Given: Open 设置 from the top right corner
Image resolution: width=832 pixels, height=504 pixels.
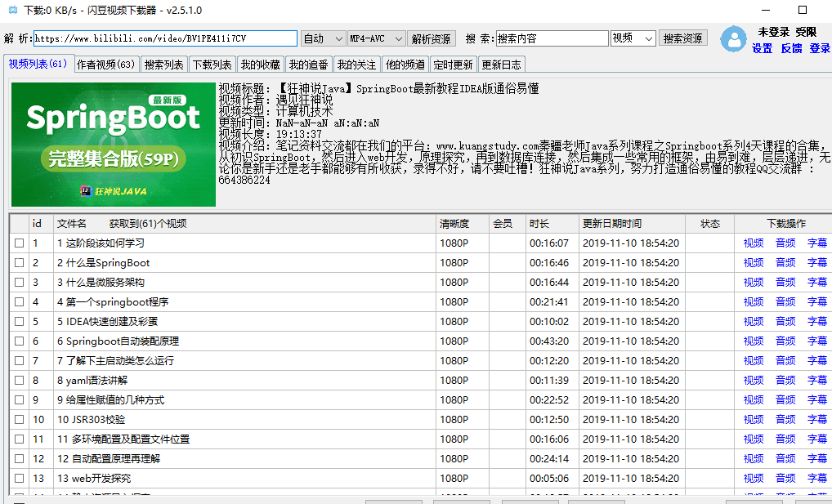Looking at the screenshot, I should 761,49.
